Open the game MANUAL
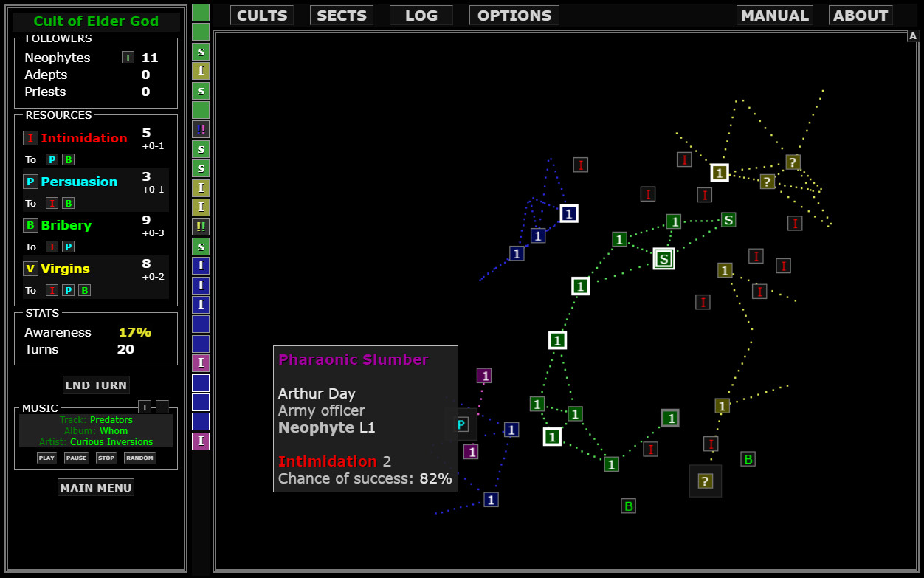The width and height of the screenshot is (924, 578). tap(774, 15)
